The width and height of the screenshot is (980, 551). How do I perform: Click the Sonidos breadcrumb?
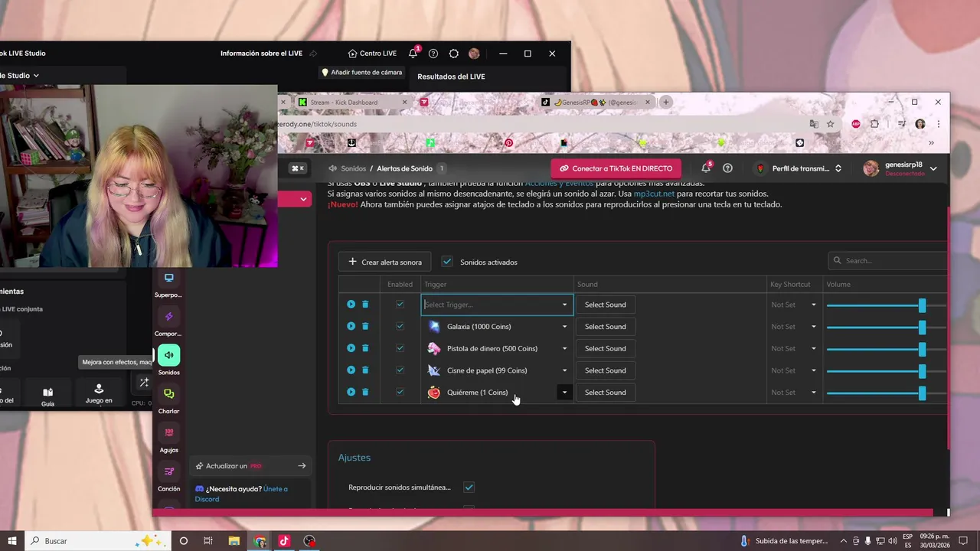354,168
